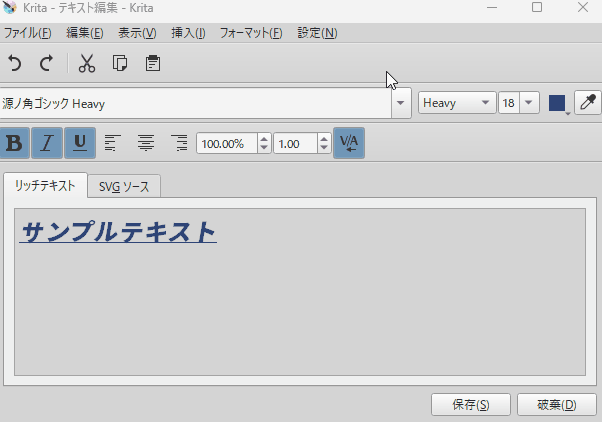Viewport: 602px width, 422px height.
Task: Toggle Bold formatting off
Action: pos(14,143)
